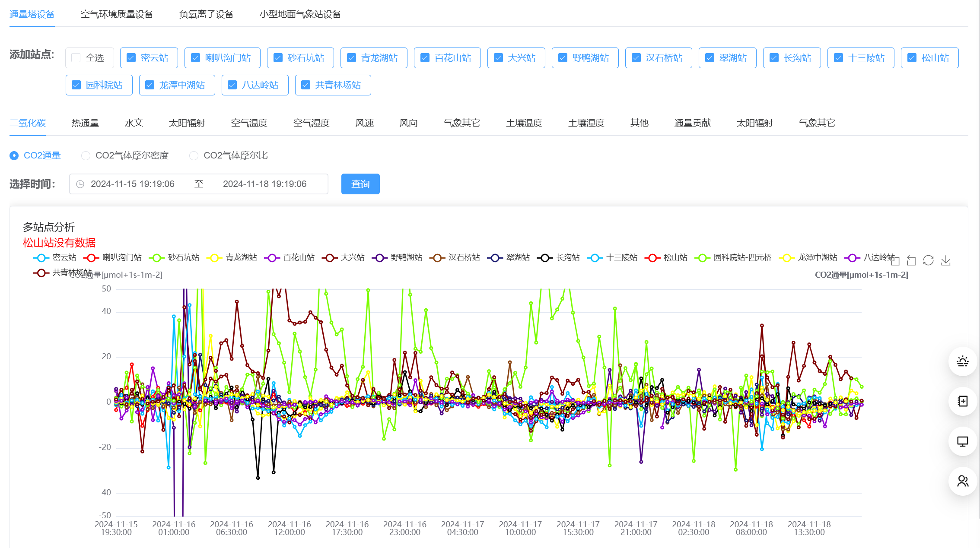The image size is (980, 548).
Task: Switch to 空气环境质量设备 tab
Action: coord(117,14)
